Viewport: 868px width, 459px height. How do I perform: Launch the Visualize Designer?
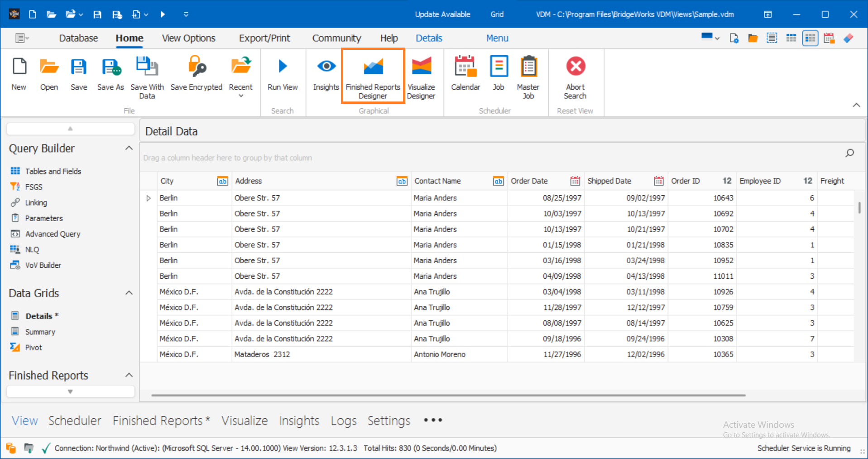421,75
